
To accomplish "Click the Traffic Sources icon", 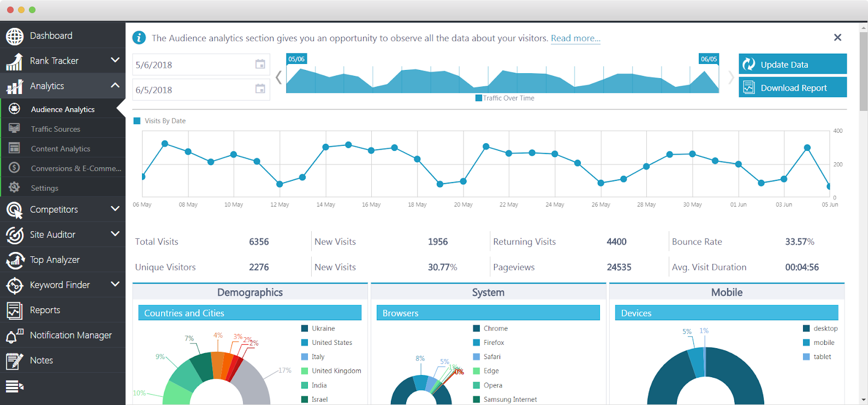I will point(15,128).
